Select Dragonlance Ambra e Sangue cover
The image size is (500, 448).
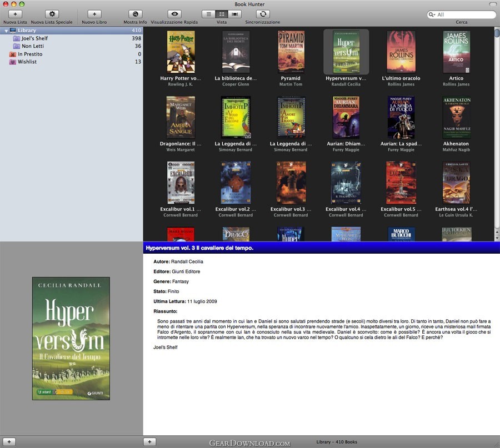(181, 117)
